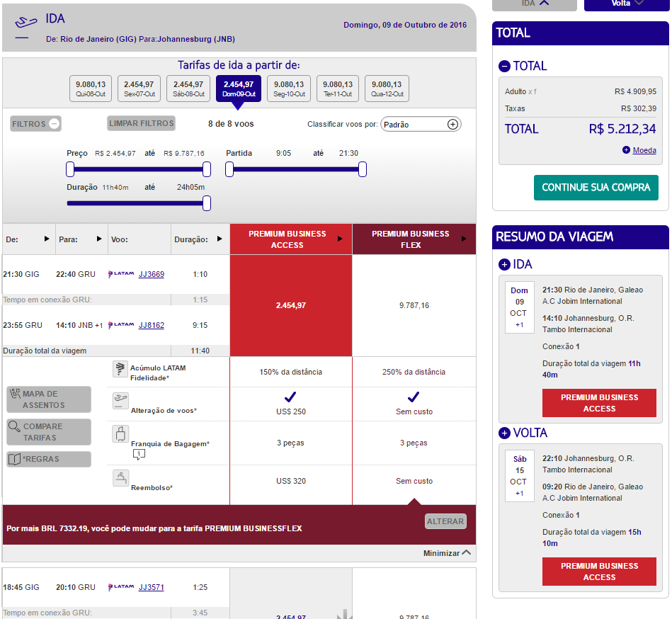Screen dimensions: 672x619
Task: Open flight JJ3669 details link
Action: coord(152,274)
